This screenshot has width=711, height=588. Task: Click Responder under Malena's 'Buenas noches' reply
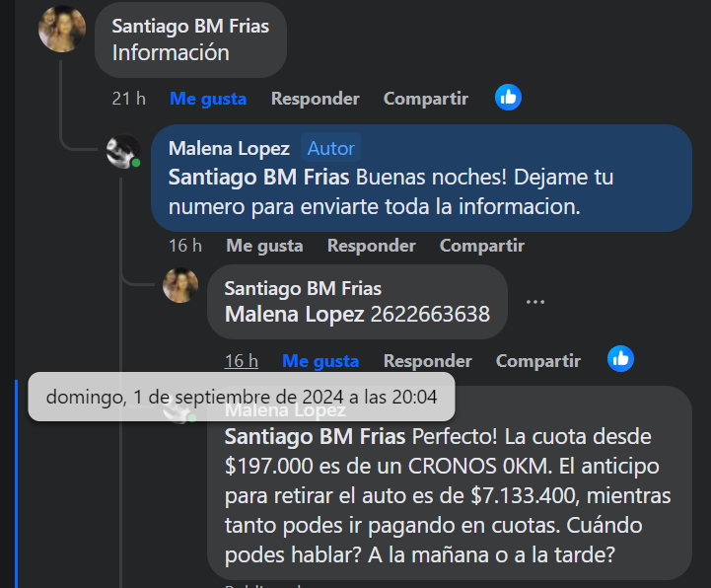pos(371,246)
